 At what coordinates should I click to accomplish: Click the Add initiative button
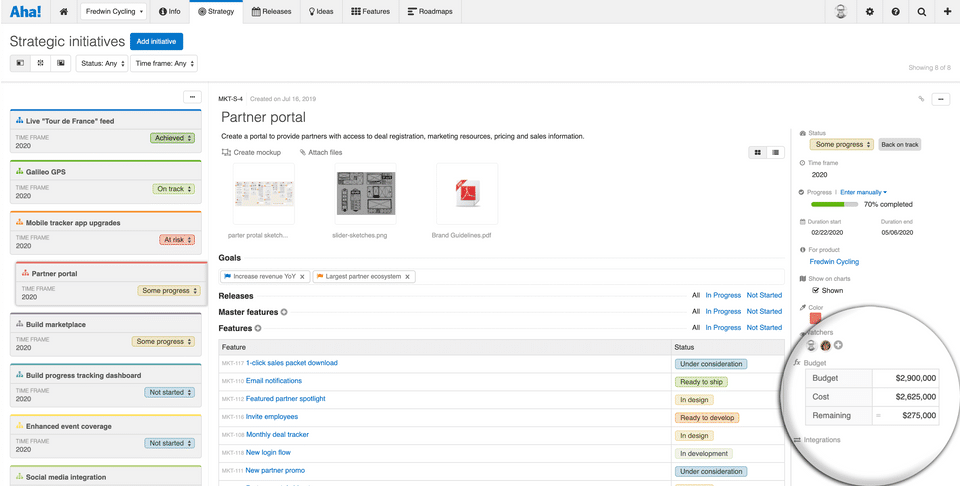(x=157, y=42)
